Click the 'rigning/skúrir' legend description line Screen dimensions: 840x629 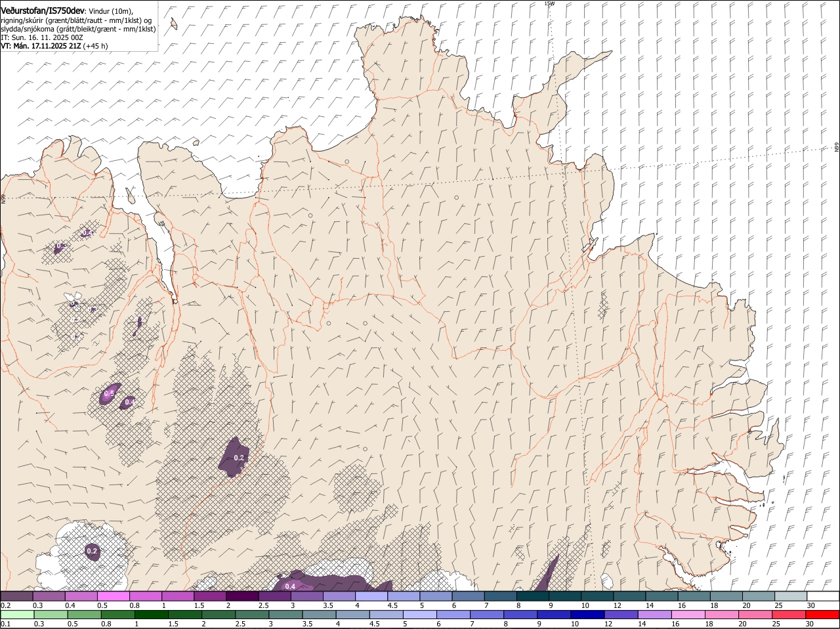tap(76, 20)
